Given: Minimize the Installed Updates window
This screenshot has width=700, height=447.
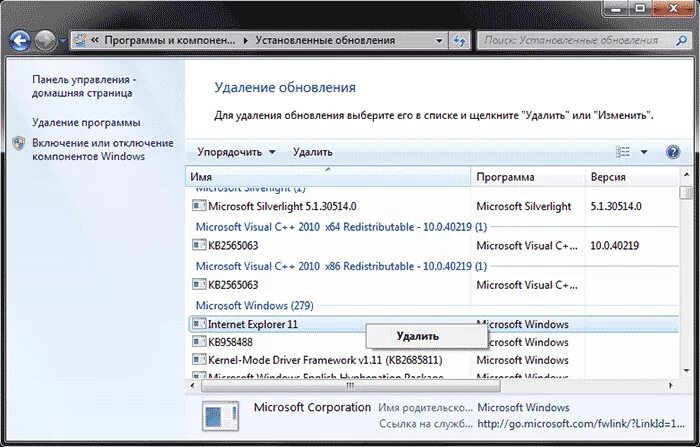Looking at the screenshot, I should pos(618,8).
